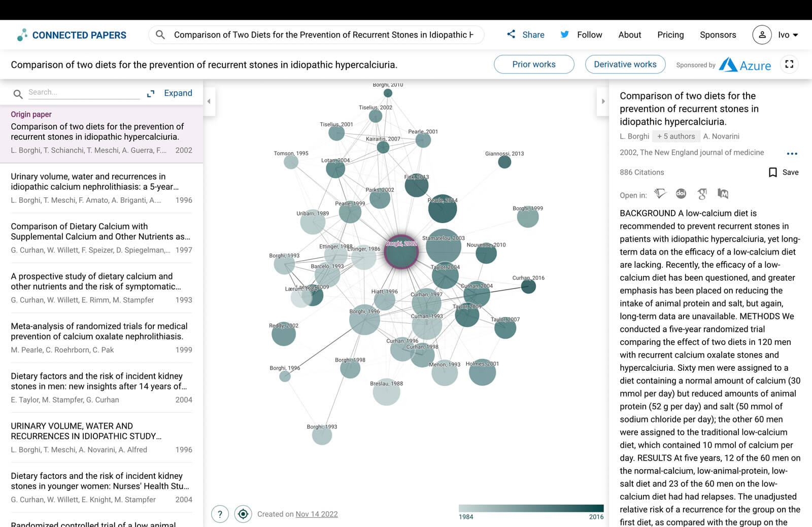
Task: Click the year gradient color legend
Action: (x=531, y=508)
